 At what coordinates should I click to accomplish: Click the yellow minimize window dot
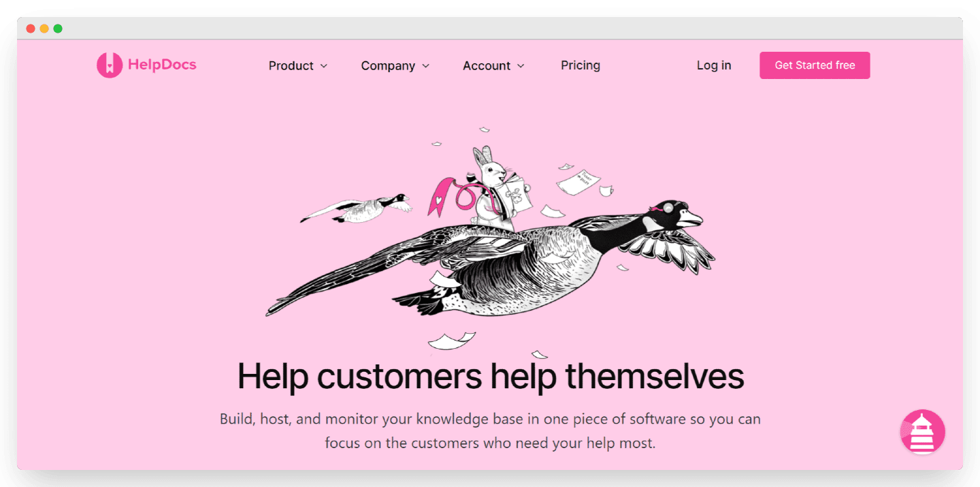pos(44,29)
